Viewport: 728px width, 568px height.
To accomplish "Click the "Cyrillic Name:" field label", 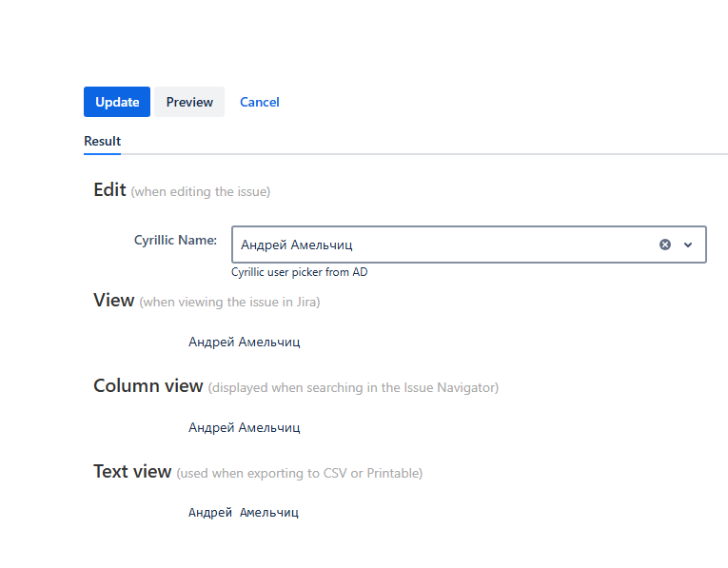I will pos(175,240).
